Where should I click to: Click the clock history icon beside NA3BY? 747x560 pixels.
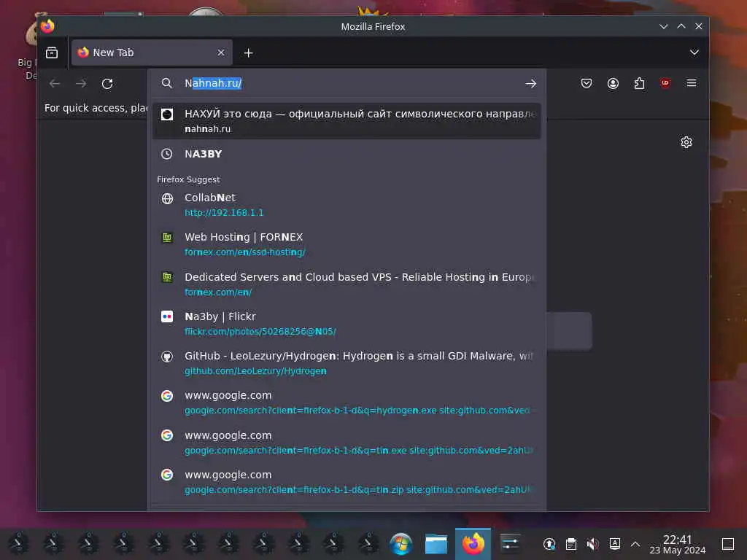[167, 154]
